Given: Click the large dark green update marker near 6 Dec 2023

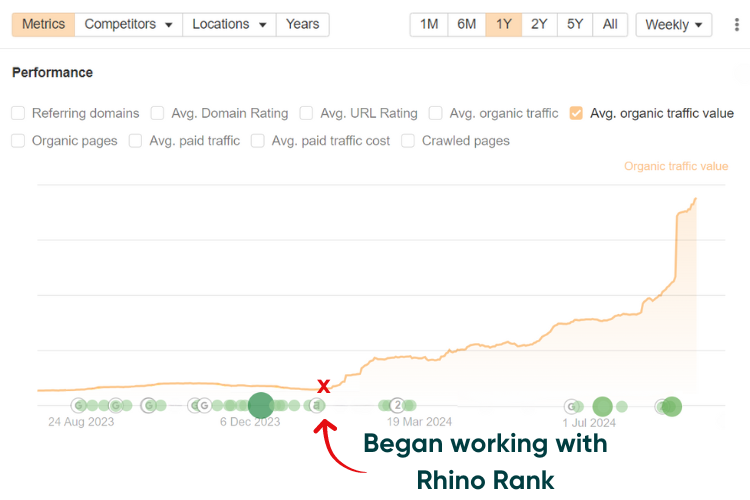Looking at the screenshot, I should 261,405.
